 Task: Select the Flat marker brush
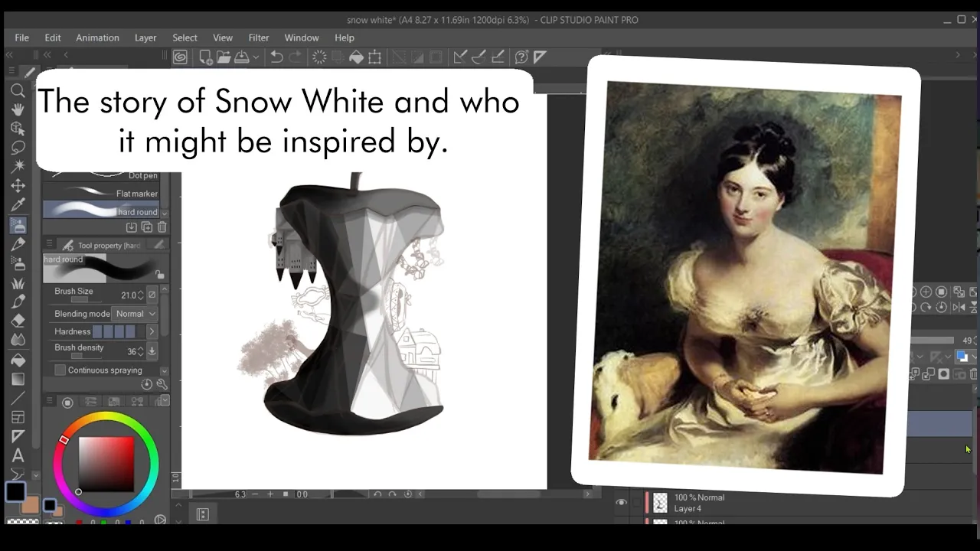click(x=101, y=194)
